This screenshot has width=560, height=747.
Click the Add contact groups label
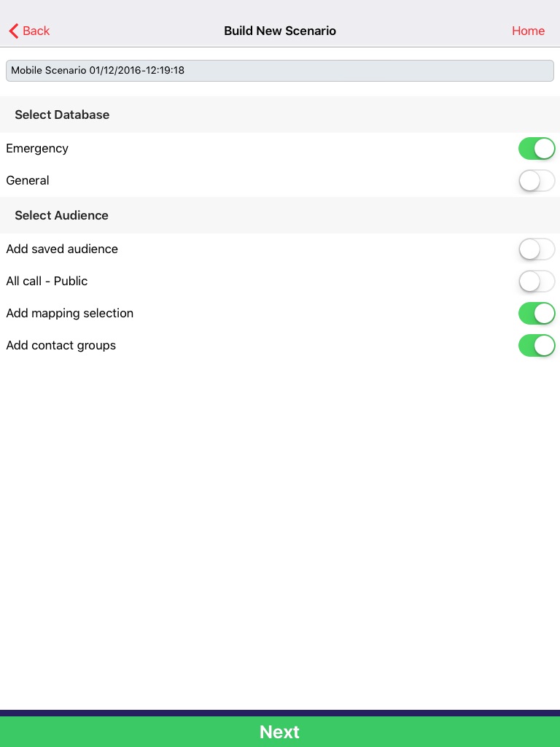[61, 345]
